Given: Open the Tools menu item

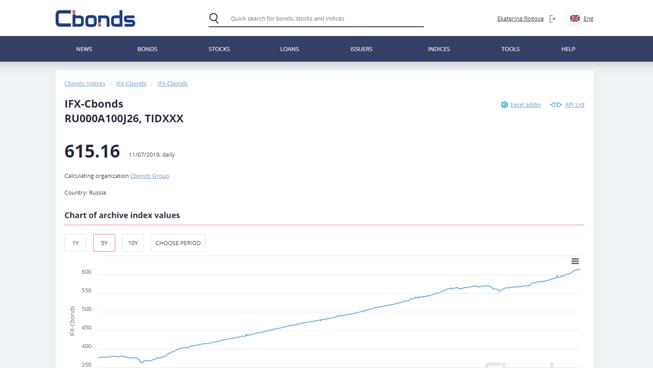Looking at the screenshot, I should [510, 49].
